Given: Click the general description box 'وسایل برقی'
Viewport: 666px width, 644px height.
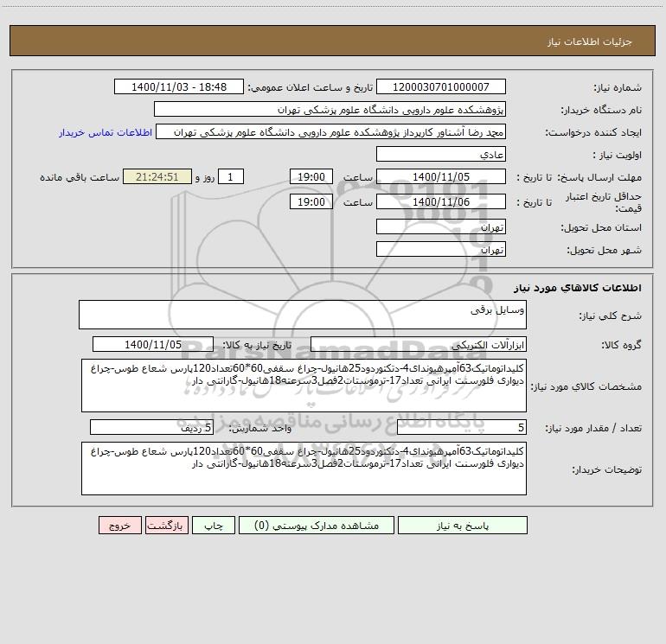Looking at the screenshot, I should (x=303, y=315).
